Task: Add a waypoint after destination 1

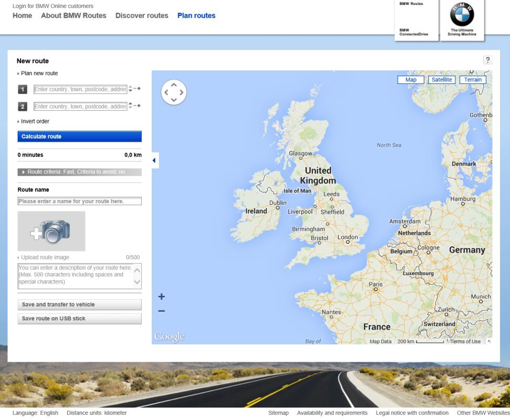Action: pos(139,89)
